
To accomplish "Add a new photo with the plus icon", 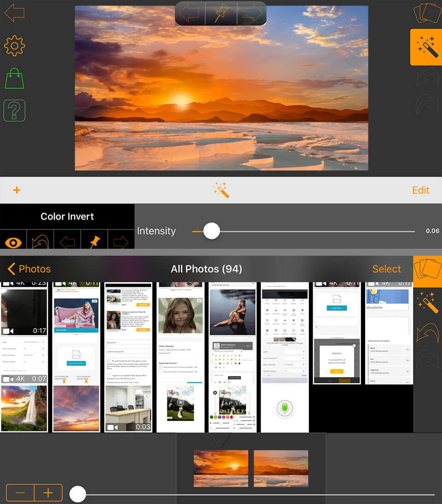I will [x=17, y=189].
